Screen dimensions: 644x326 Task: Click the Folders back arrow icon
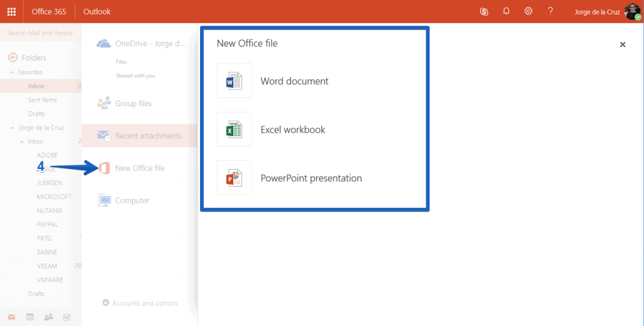(13, 57)
